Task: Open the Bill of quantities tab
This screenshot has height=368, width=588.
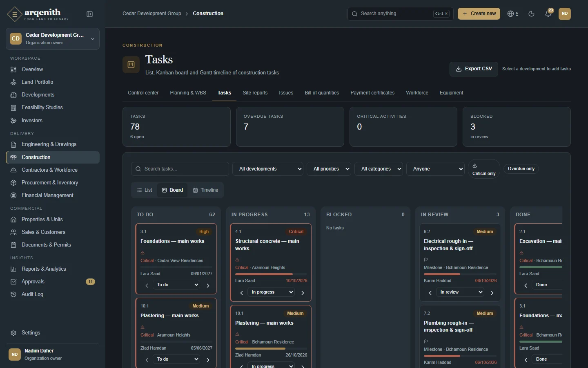Action: [322, 93]
